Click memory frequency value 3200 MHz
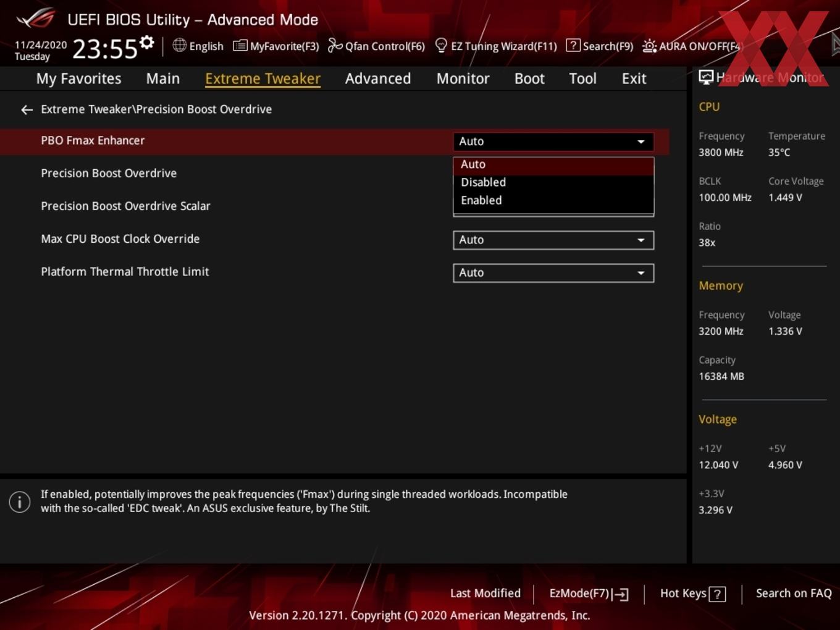The image size is (840, 630). click(x=721, y=331)
